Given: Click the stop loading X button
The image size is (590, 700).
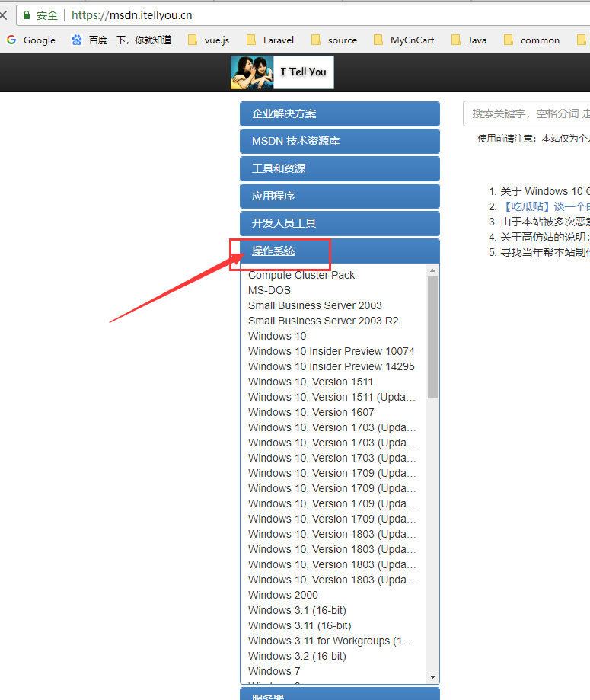Looking at the screenshot, I should coord(3,15).
